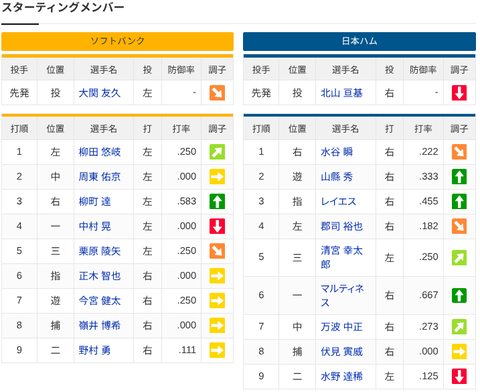Open 野村 勇 player page
The width and height of the screenshot is (480, 392).
coord(95,350)
